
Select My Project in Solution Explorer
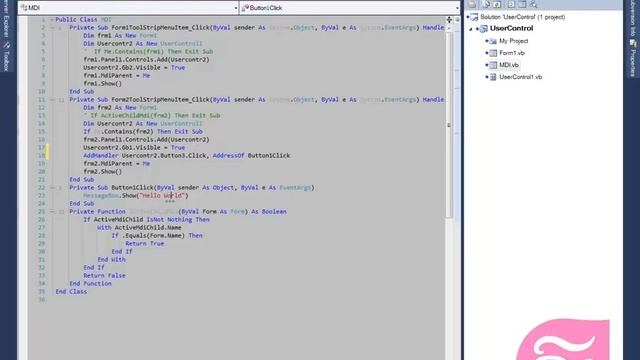point(513,41)
